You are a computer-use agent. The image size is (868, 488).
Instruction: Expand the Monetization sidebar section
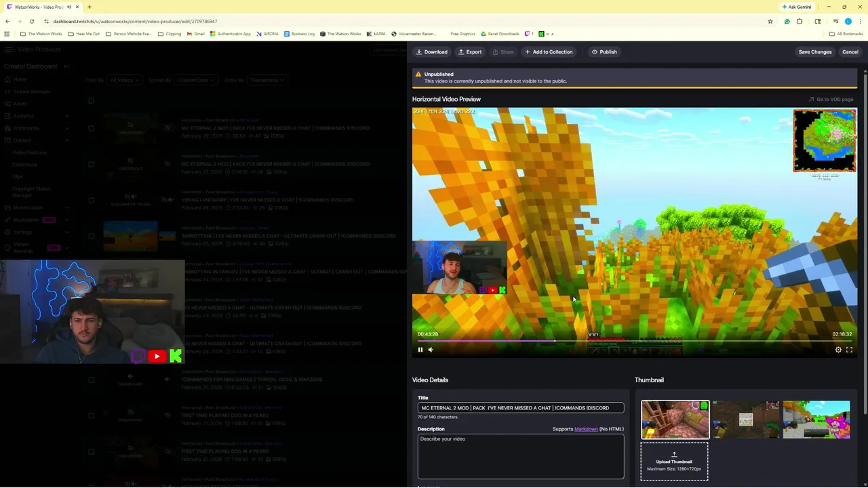coord(66,207)
